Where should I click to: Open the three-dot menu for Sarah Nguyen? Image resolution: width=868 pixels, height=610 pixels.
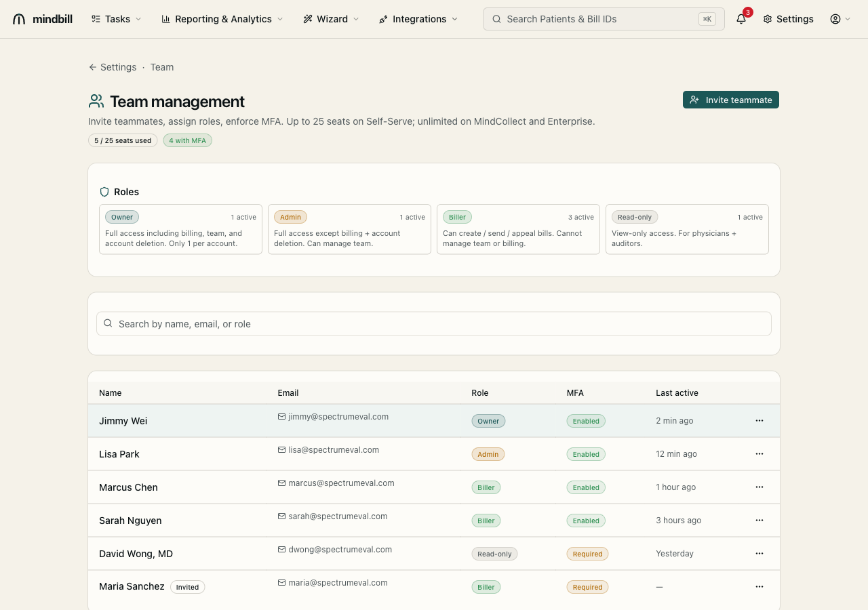[759, 520]
